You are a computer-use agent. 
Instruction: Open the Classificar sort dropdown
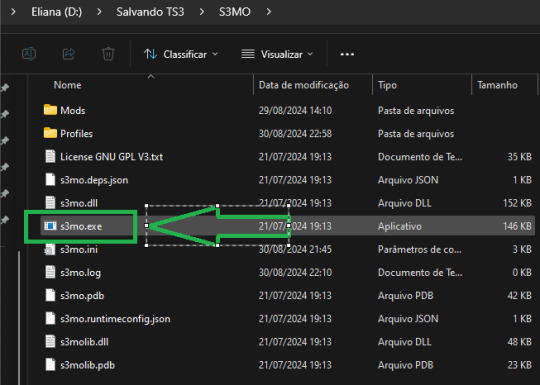181,54
